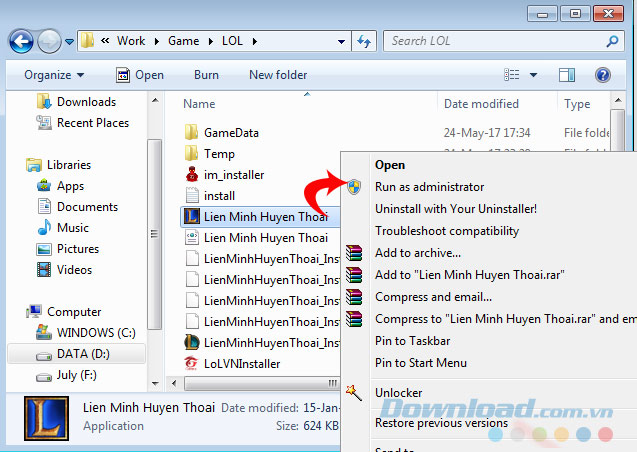Screen dimensions: 637x452
Task: Open the address bar history dropdown arrow
Action: pos(341,41)
